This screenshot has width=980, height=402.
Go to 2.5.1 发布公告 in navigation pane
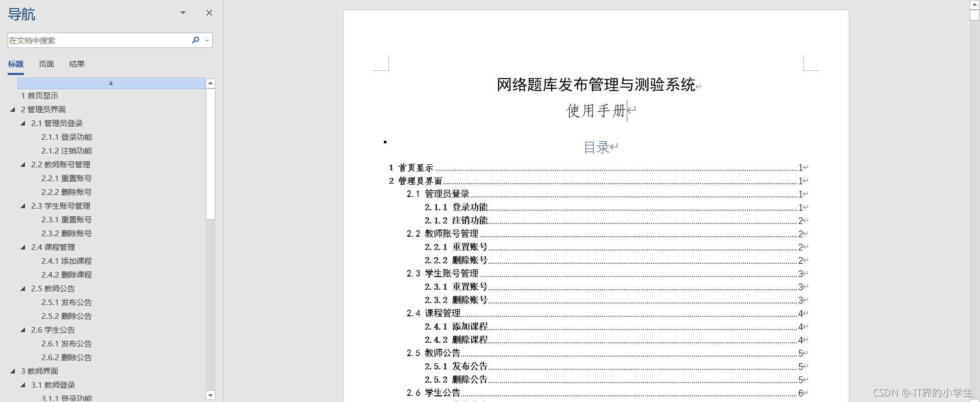pos(67,302)
